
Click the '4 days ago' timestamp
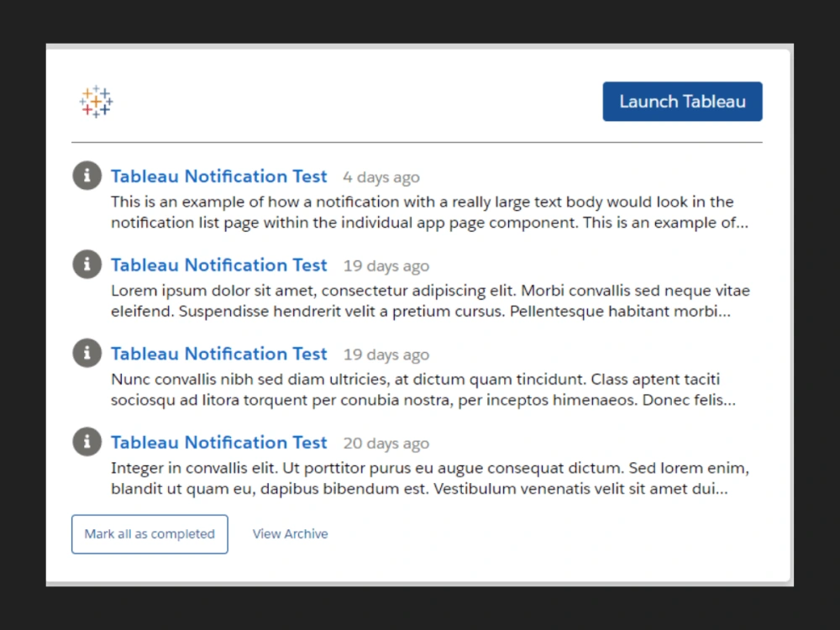point(381,177)
